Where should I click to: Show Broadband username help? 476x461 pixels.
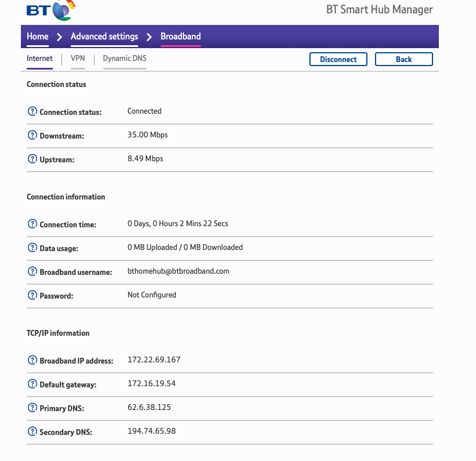32,271
